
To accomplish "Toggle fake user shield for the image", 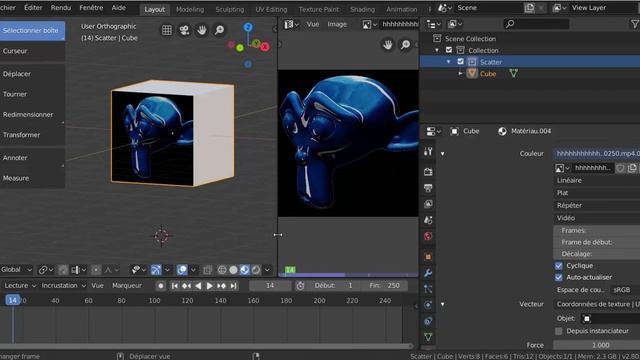I will click(x=620, y=168).
